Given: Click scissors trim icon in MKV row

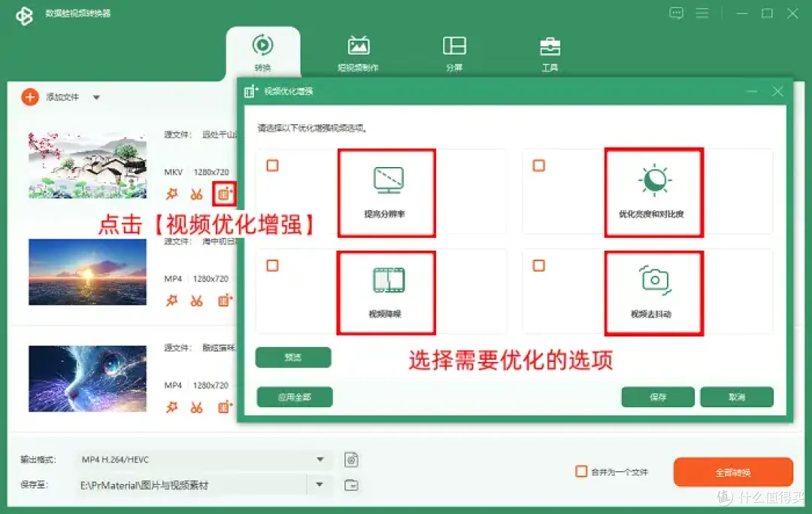Looking at the screenshot, I should click(x=196, y=194).
